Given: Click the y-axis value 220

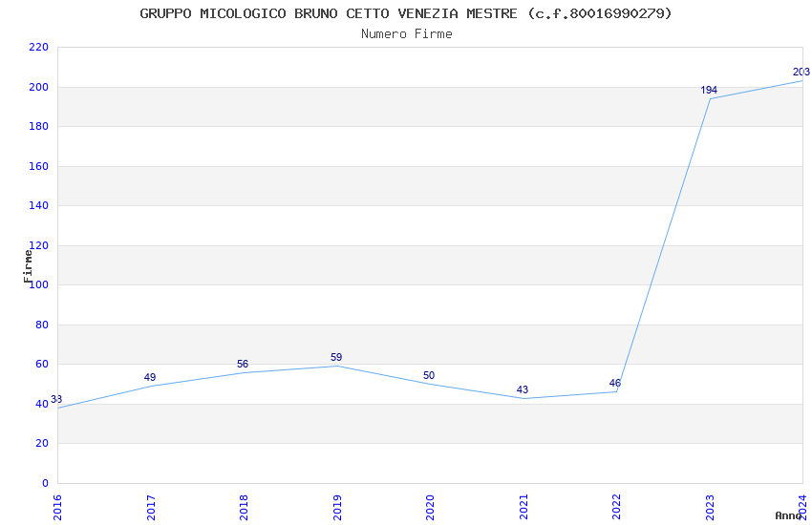Looking at the screenshot, I should click(x=39, y=47).
